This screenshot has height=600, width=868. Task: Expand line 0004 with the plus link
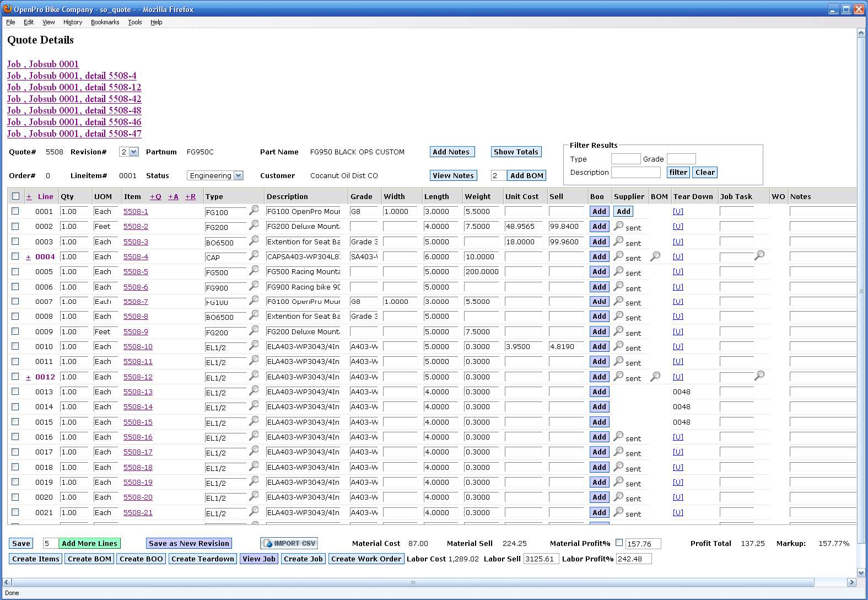[28, 257]
